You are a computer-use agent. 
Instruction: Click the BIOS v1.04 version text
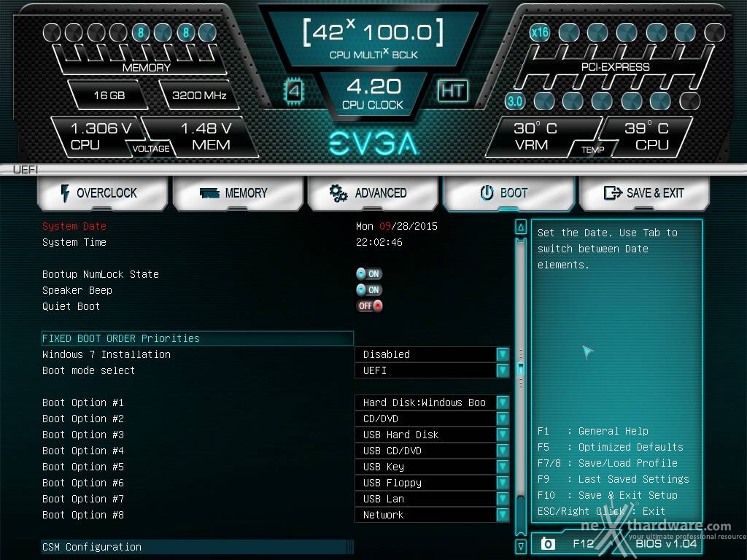click(x=666, y=543)
